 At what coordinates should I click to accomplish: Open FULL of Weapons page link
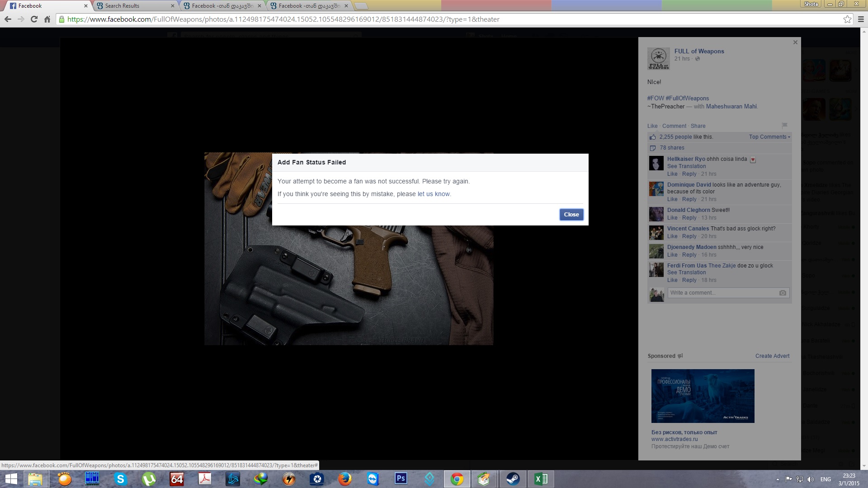699,51
